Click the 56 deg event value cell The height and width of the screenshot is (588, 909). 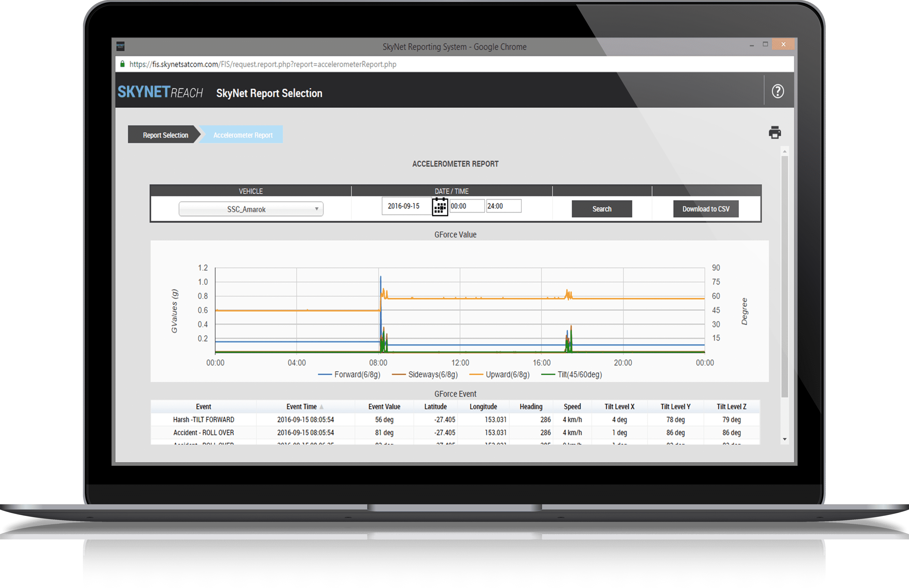pyautogui.click(x=384, y=420)
